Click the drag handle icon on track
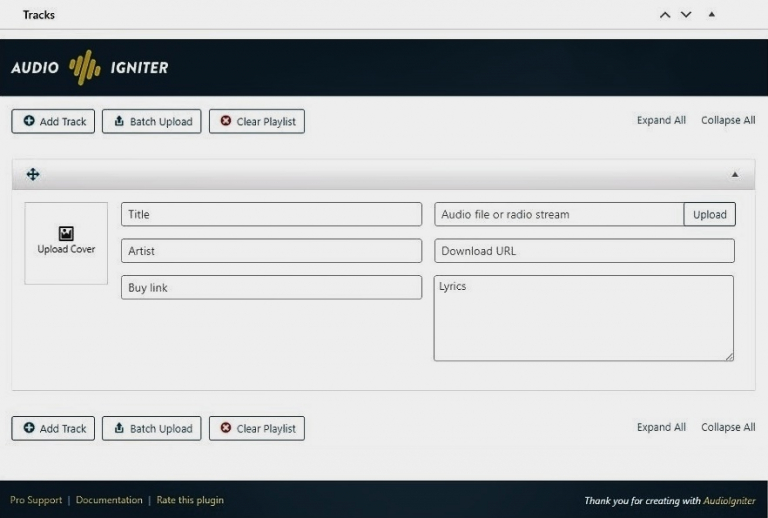This screenshot has width=768, height=518. pos(33,175)
